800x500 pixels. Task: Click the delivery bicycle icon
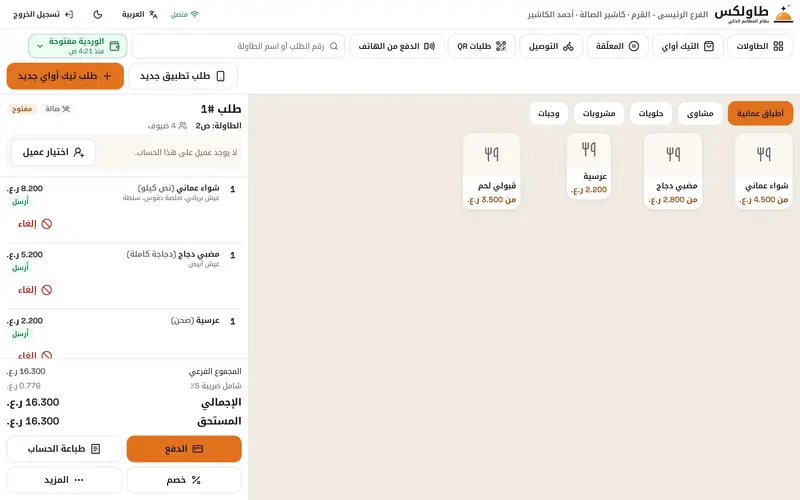[x=568, y=46]
